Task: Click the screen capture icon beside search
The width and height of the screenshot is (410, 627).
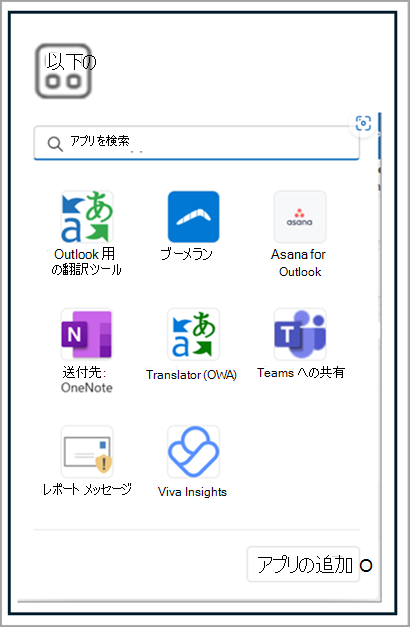Action: tap(363, 123)
